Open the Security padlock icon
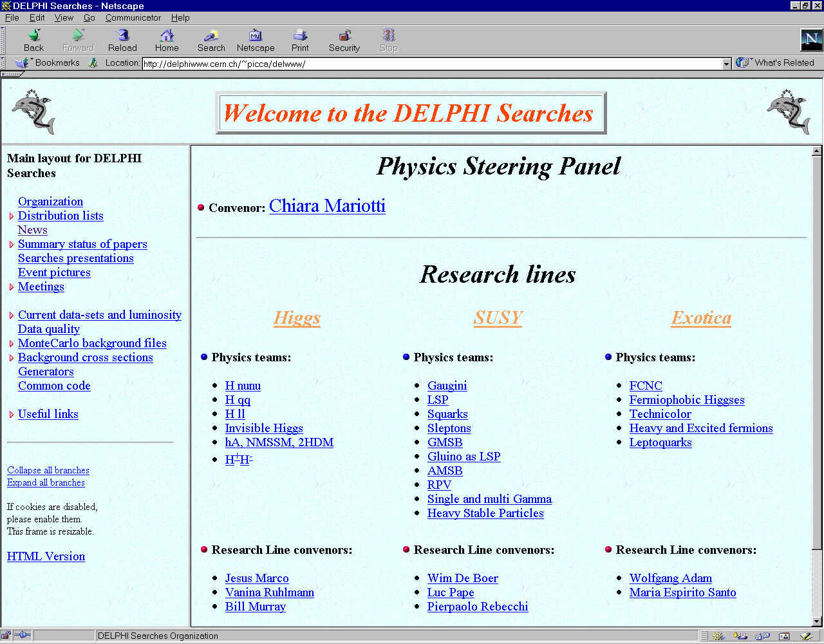Screen dimensions: 824x644 pyautogui.click(x=344, y=35)
